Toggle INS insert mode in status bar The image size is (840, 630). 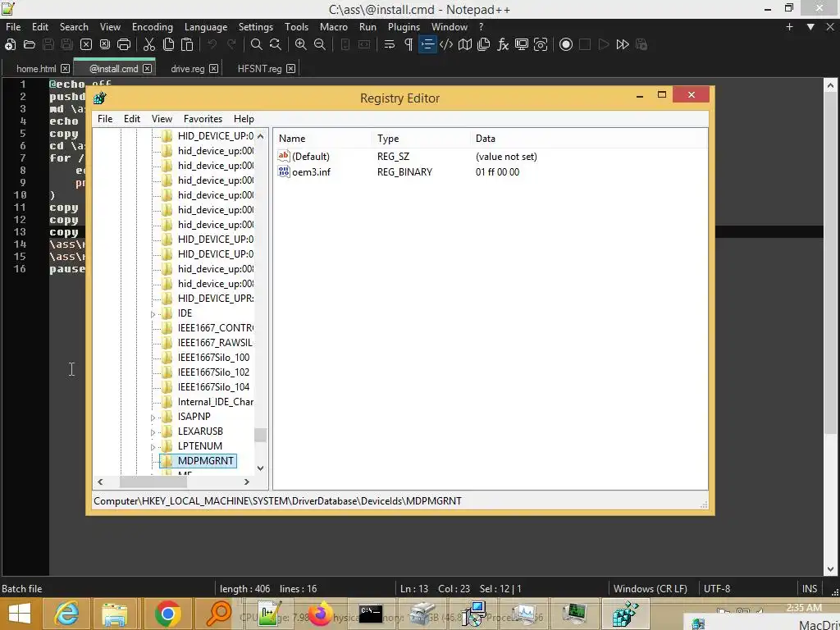coord(809,589)
